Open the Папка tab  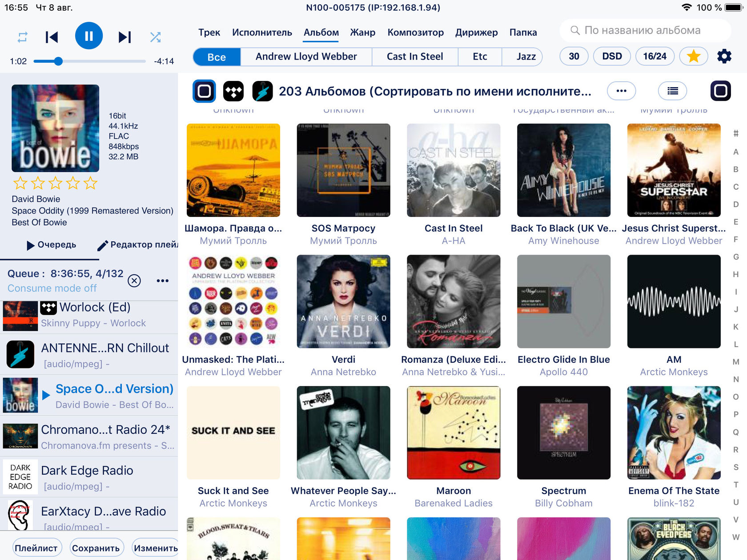point(523,32)
